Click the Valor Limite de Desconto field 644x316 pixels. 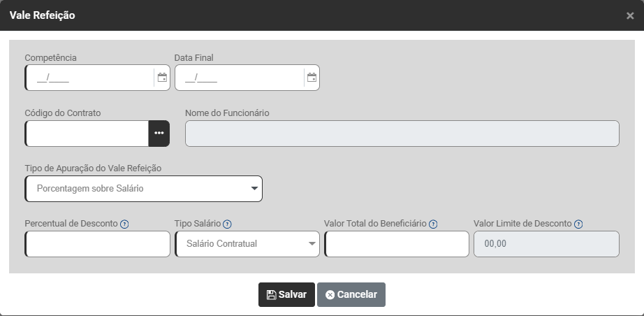coord(546,244)
